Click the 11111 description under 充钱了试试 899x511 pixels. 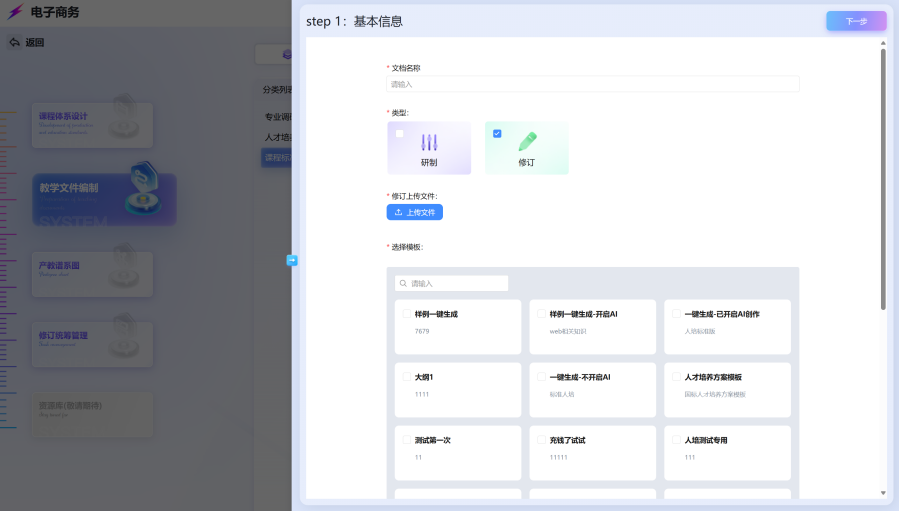(x=558, y=458)
